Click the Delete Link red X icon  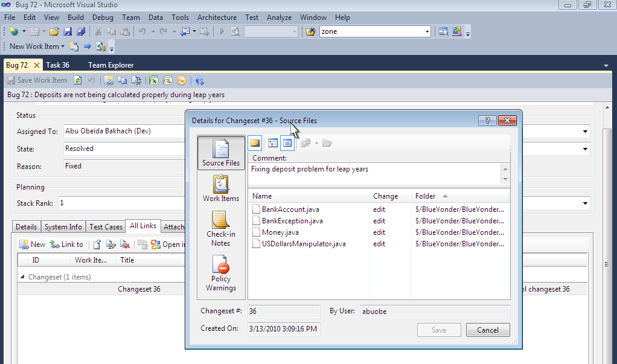tap(125, 244)
